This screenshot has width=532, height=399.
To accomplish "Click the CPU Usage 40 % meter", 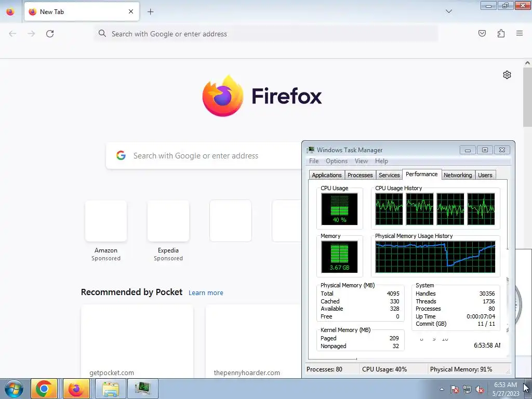I will [339, 209].
